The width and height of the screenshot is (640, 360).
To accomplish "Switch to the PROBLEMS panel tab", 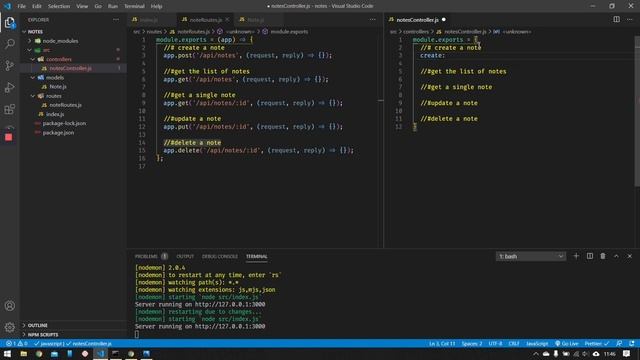I will click(151, 256).
